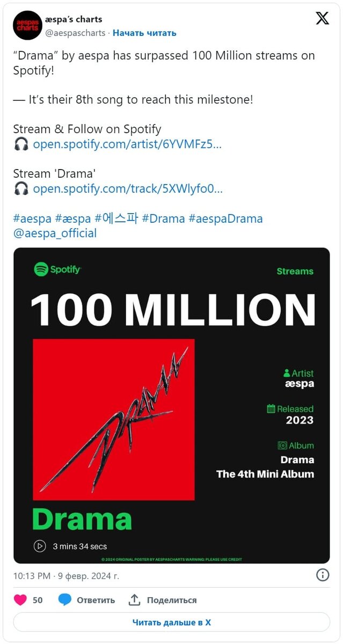Click the 'Читать дальше в X' button
The image size is (343, 644).
(172, 623)
